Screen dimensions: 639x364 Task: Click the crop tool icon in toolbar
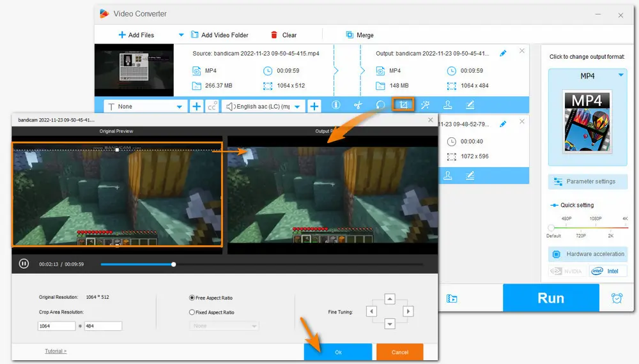pyautogui.click(x=403, y=105)
